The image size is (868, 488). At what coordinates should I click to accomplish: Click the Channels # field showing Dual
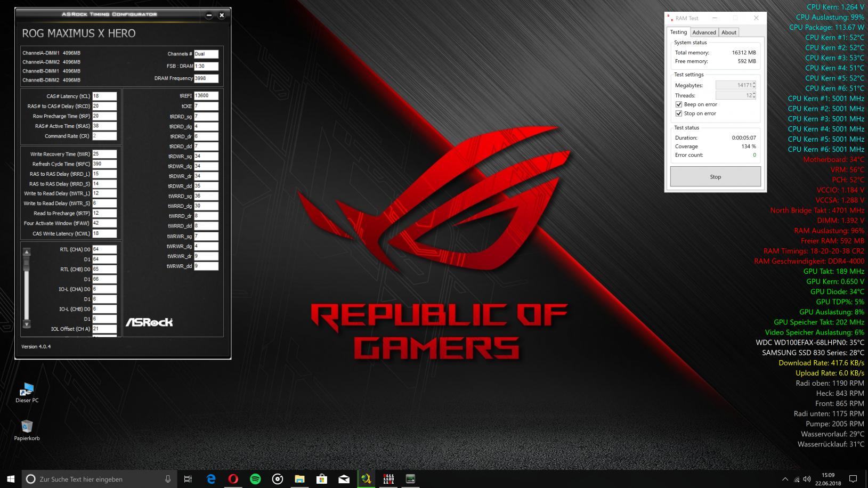(206, 54)
